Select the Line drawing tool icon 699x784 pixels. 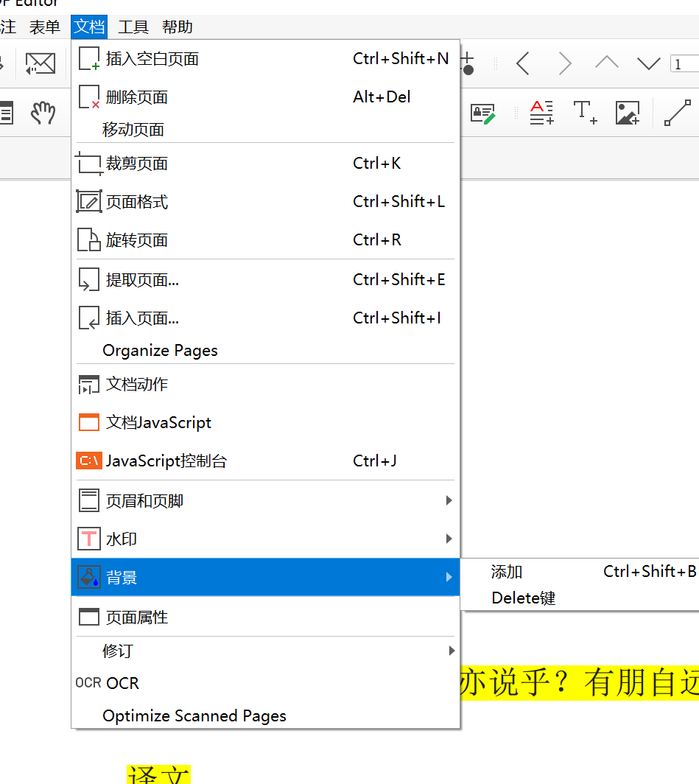tap(678, 113)
